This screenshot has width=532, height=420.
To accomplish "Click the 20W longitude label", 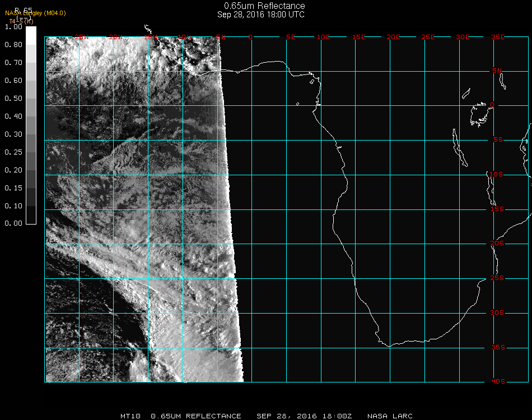I will tap(116, 38).
